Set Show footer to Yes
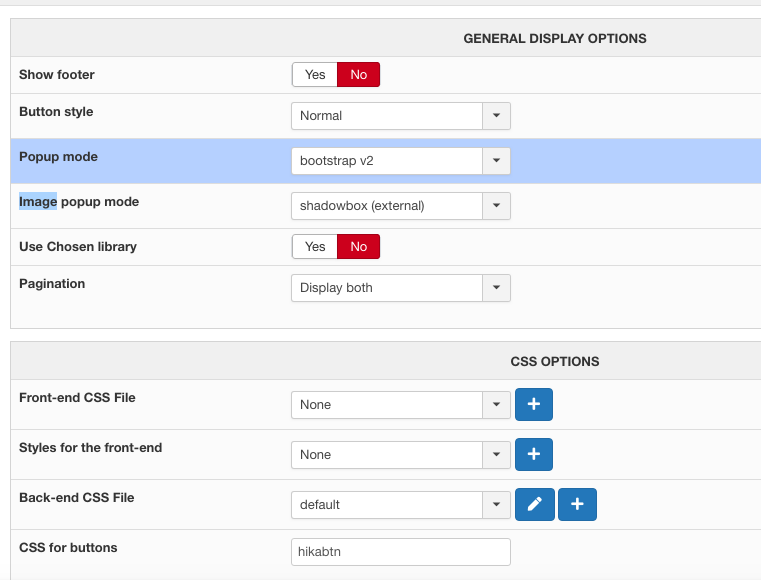This screenshot has width=761, height=580. coord(315,75)
